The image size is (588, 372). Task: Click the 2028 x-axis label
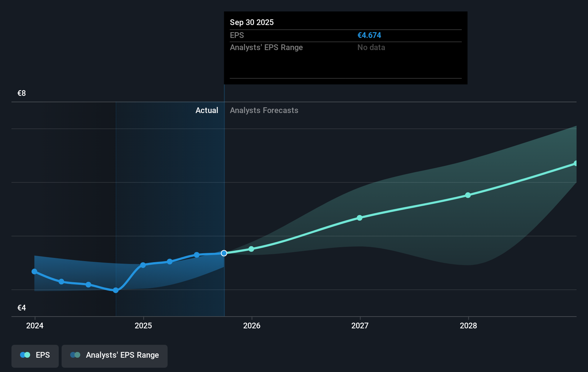coord(468,325)
